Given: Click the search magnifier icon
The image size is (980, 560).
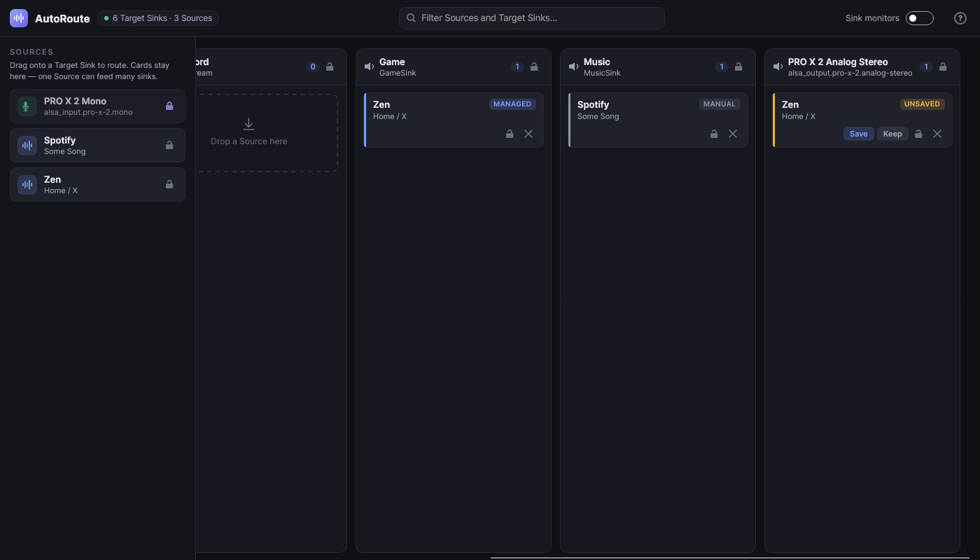Looking at the screenshot, I should 412,18.
